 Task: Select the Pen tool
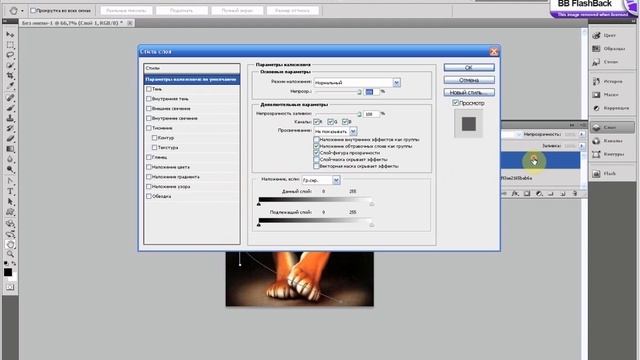click(x=10, y=181)
